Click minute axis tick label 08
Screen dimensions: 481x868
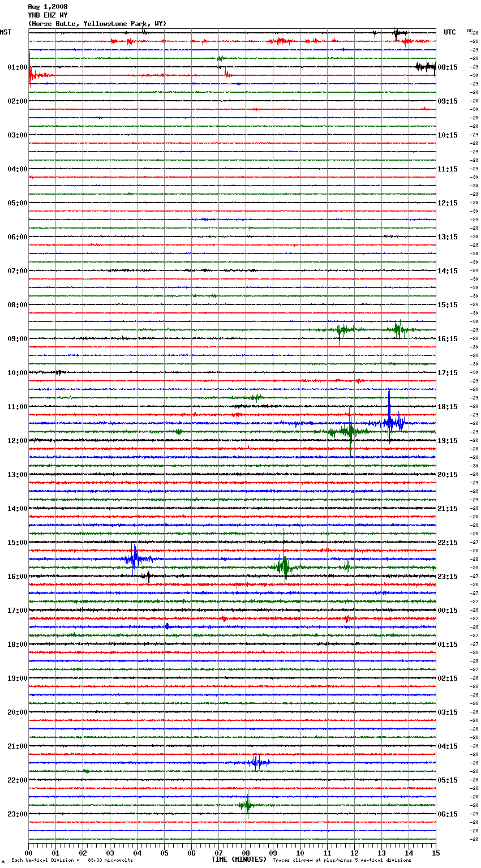[x=246, y=853]
